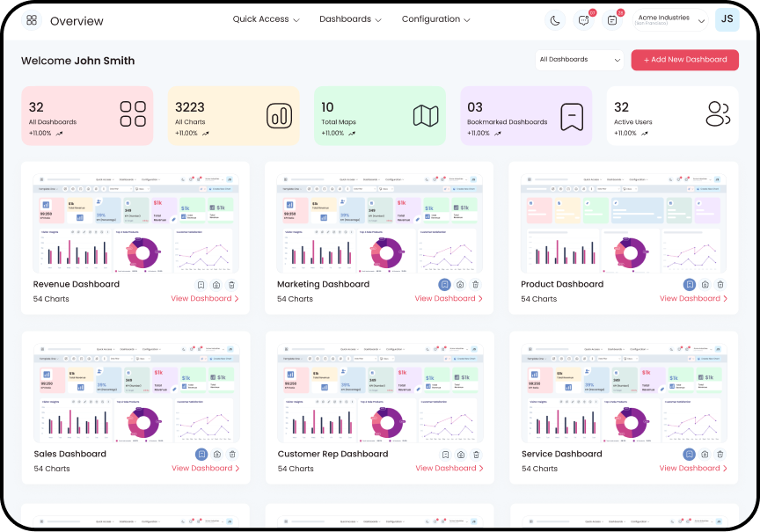Remove bookmark from Marketing Dashboard
This screenshot has width=760, height=532.
click(445, 285)
